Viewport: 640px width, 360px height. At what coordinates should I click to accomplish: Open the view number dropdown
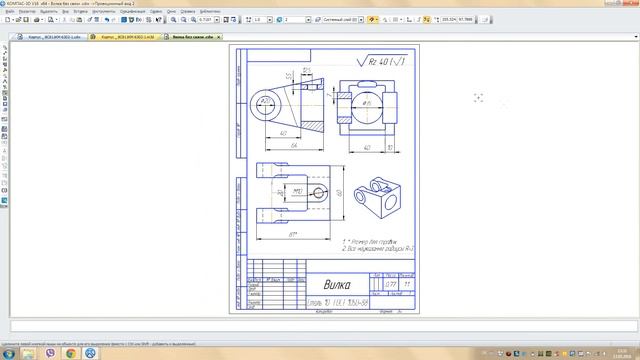tap(308, 20)
